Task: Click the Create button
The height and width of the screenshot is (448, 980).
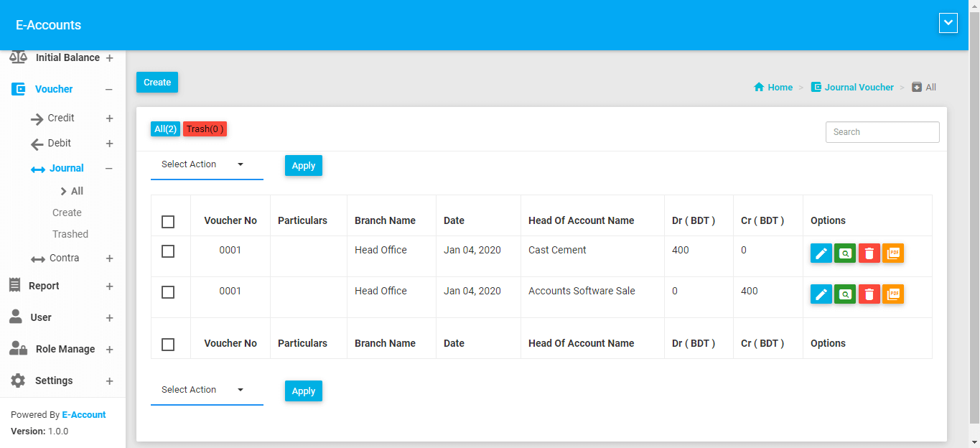Action: (x=157, y=83)
